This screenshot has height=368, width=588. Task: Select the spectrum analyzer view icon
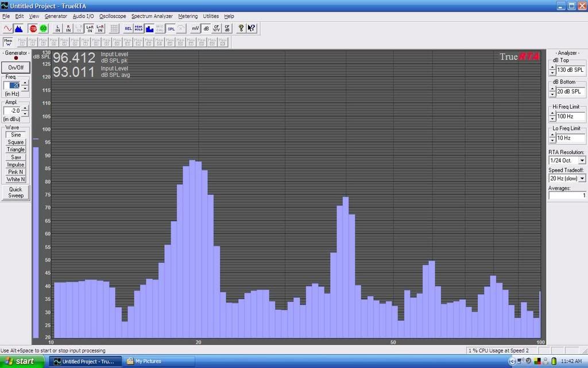click(18, 29)
